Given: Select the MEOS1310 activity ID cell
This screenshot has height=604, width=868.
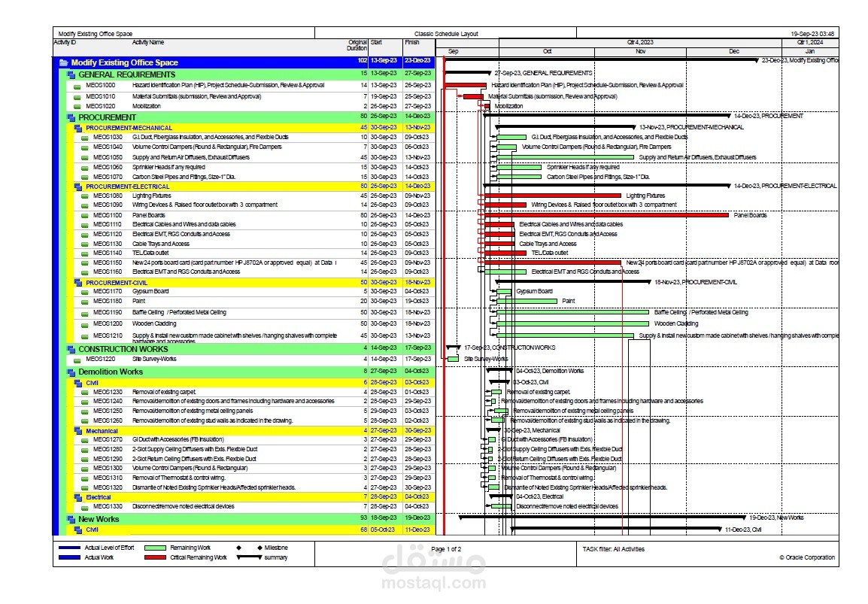Looking at the screenshot, I should coord(108,478).
